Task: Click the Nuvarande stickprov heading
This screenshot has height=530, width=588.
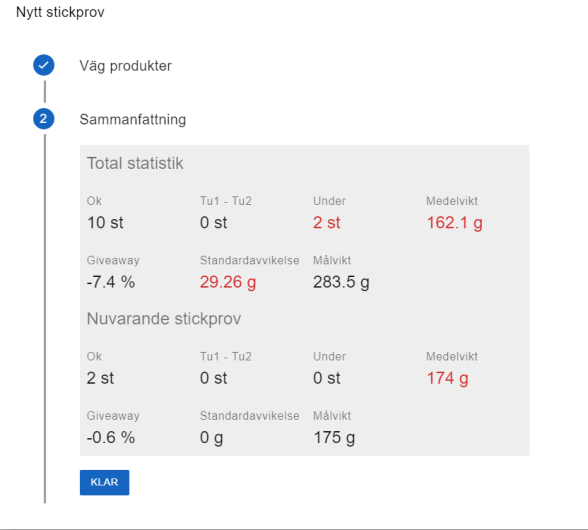Action: [x=164, y=319]
